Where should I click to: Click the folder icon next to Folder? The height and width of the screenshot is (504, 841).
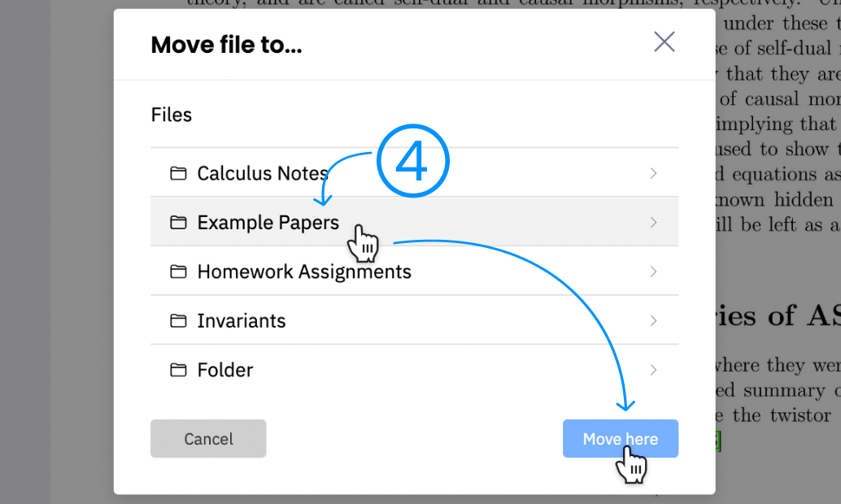coord(179,369)
